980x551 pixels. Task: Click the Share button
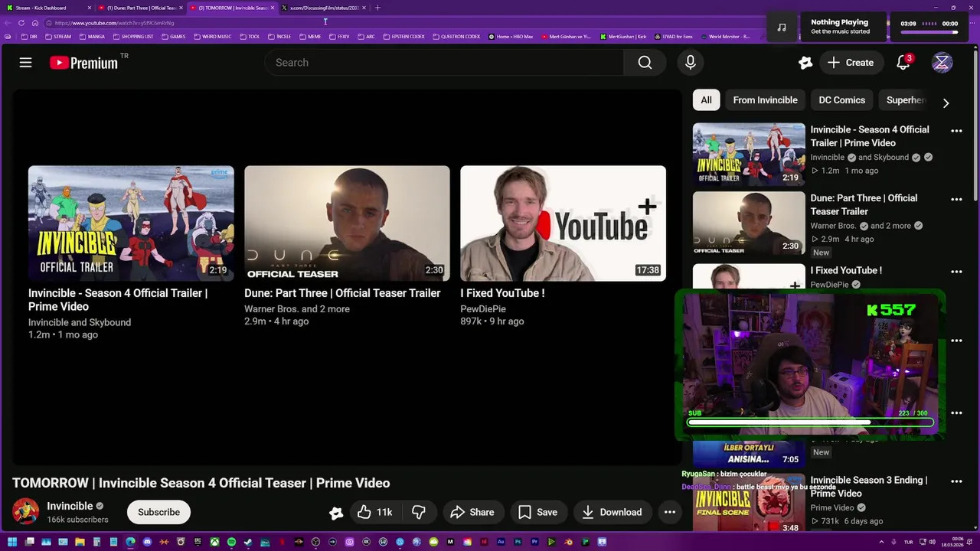point(472,512)
